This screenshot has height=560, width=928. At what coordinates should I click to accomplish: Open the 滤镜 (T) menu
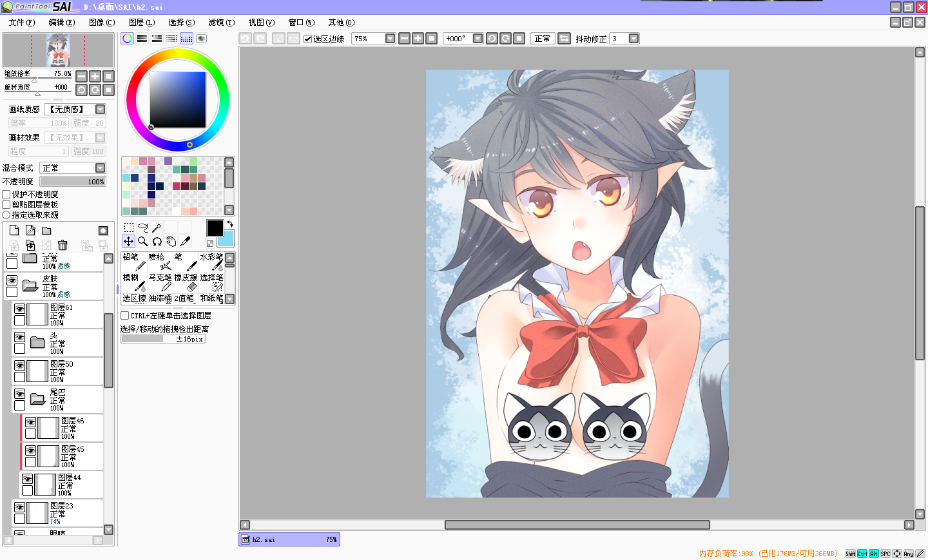click(x=221, y=22)
